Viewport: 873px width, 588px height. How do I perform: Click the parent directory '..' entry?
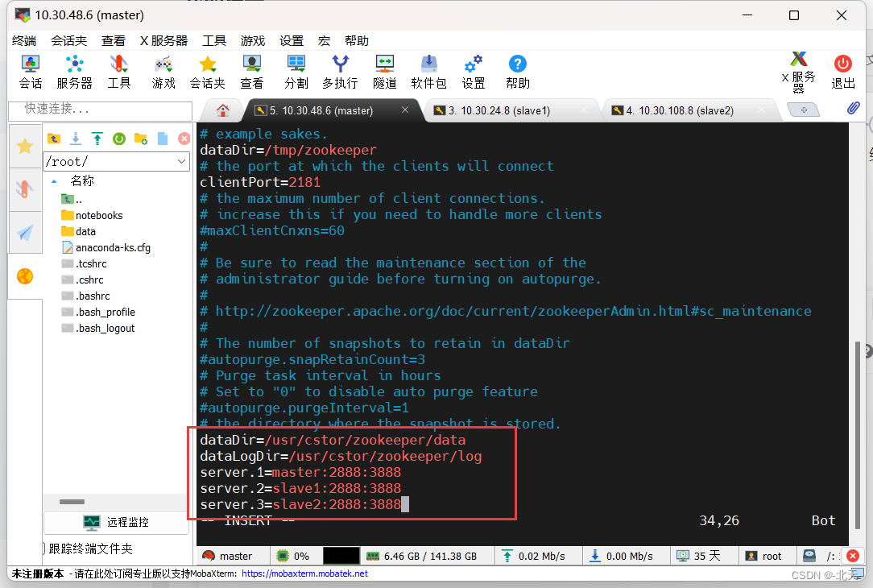coord(72,199)
